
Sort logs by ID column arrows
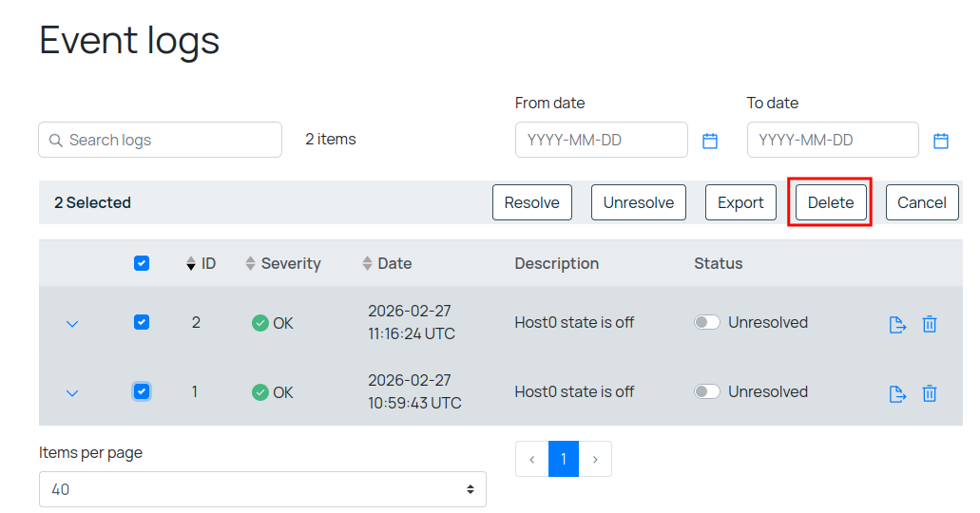191,264
